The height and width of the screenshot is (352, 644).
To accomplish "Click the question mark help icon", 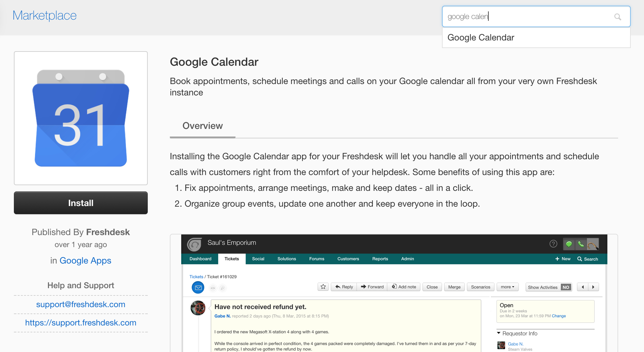I will point(553,244).
